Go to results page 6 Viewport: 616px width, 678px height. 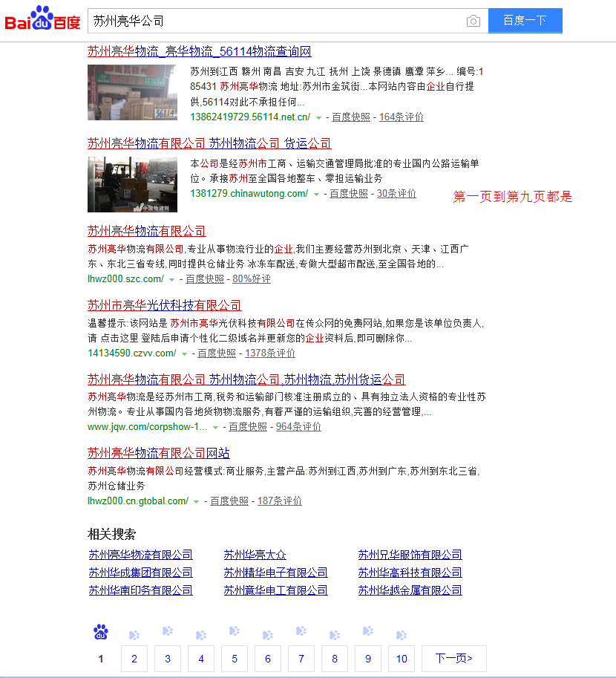point(268,659)
